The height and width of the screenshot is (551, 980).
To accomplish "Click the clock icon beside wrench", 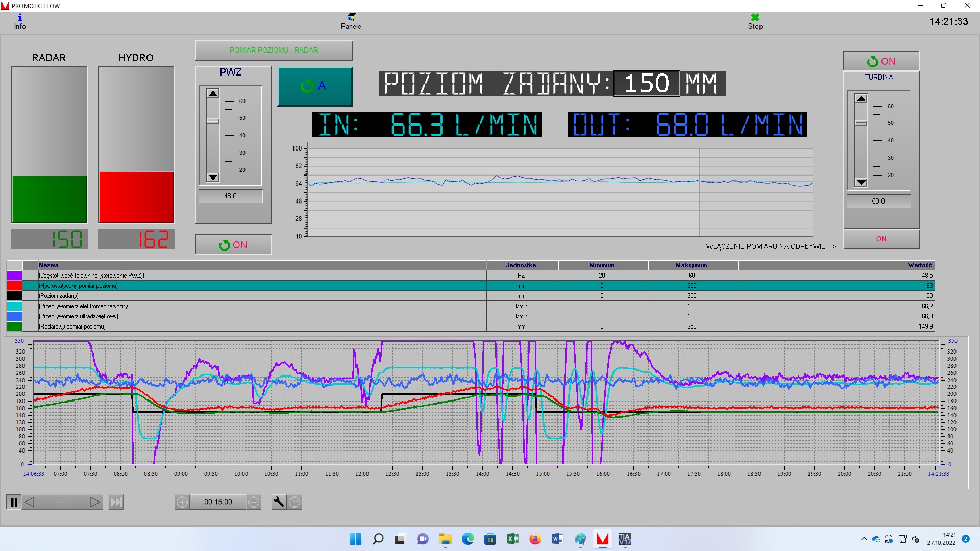I will click(x=295, y=502).
